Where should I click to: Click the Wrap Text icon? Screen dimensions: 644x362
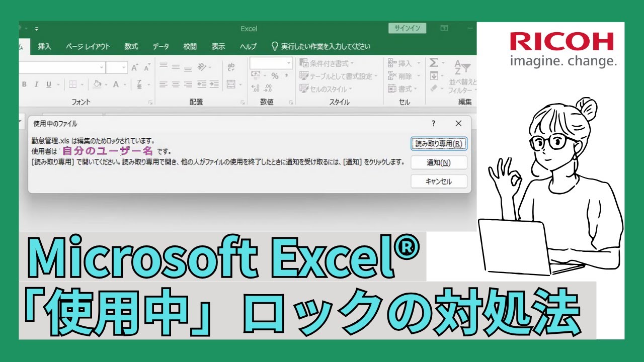231,67
